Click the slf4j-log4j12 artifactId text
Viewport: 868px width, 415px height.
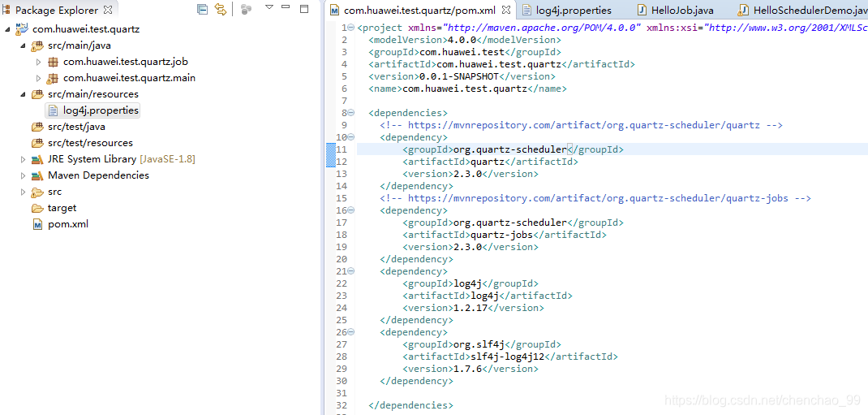tap(506, 357)
